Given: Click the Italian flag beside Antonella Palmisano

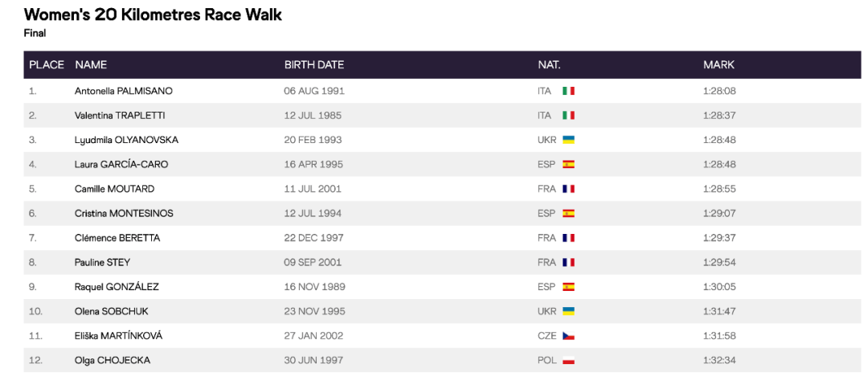Looking at the screenshot, I should pos(568,91).
